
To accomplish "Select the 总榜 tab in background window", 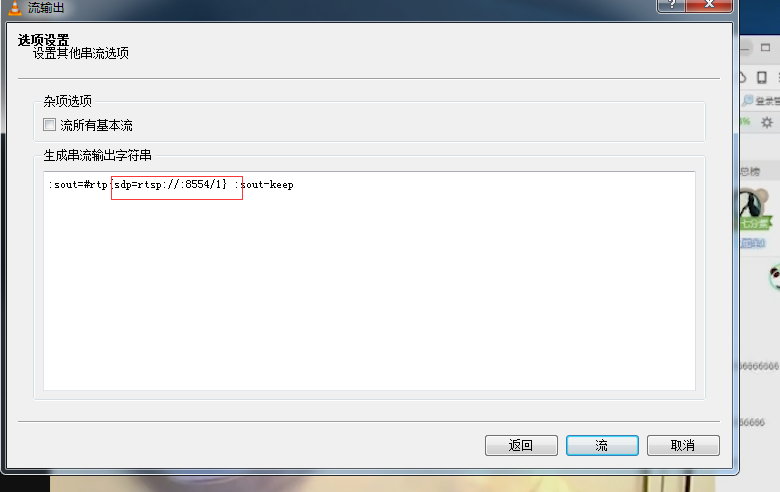I will click(750, 172).
